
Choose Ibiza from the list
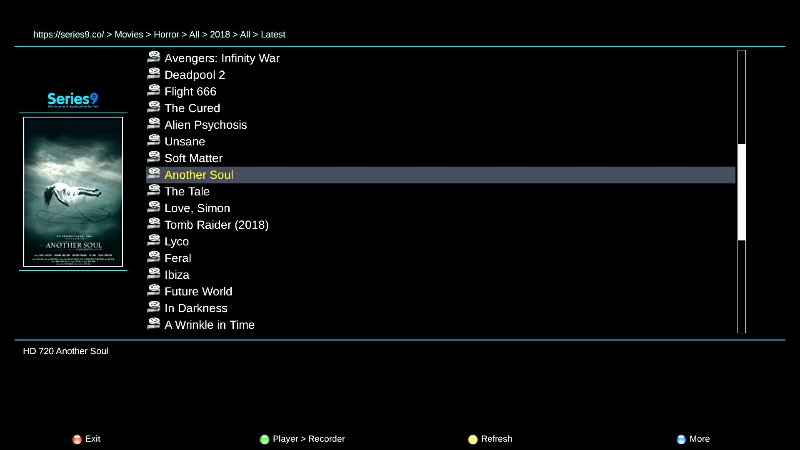click(x=177, y=275)
